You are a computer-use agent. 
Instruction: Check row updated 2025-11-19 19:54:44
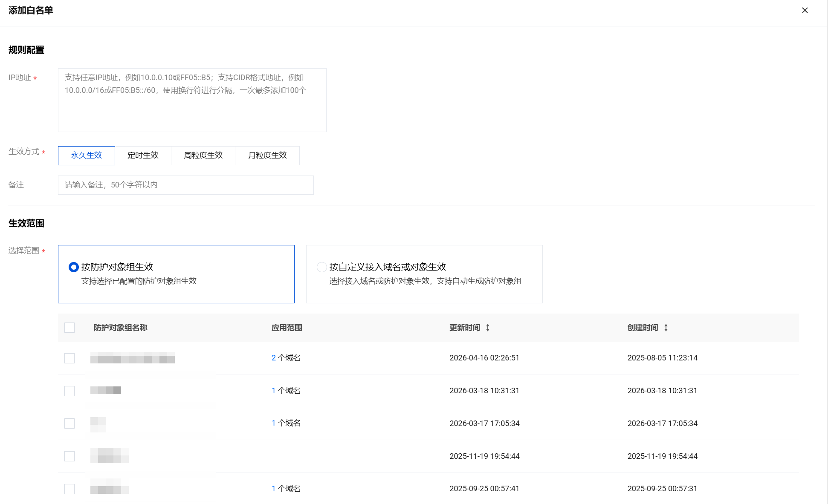click(69, 456)
